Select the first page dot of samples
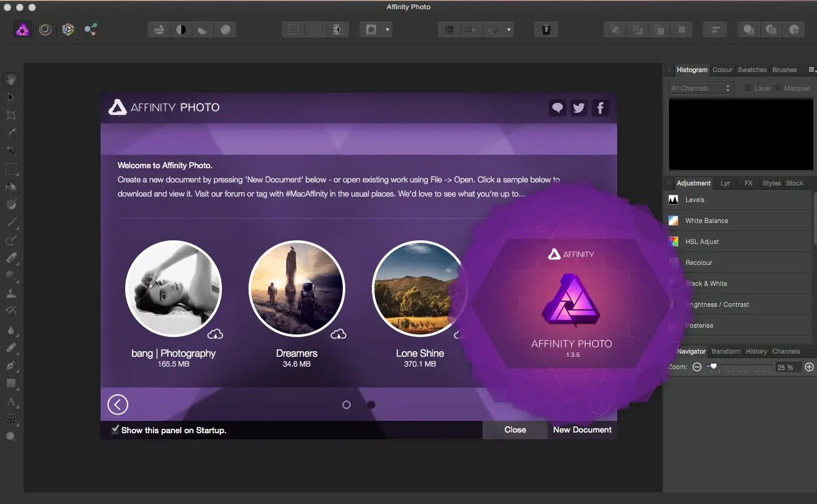The image size is (817, 504). (347, 405)
